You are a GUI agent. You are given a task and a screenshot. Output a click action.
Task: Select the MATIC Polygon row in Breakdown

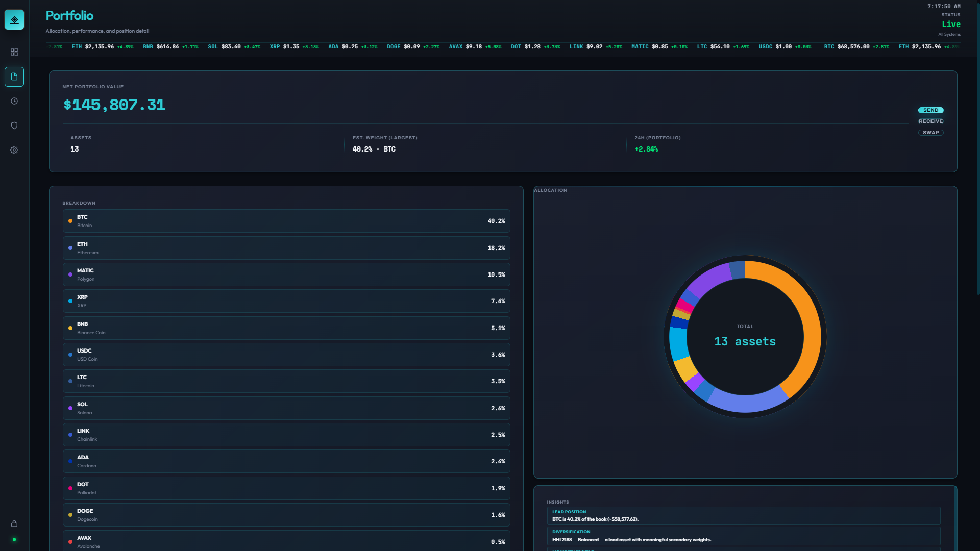(x=286, y=274)
